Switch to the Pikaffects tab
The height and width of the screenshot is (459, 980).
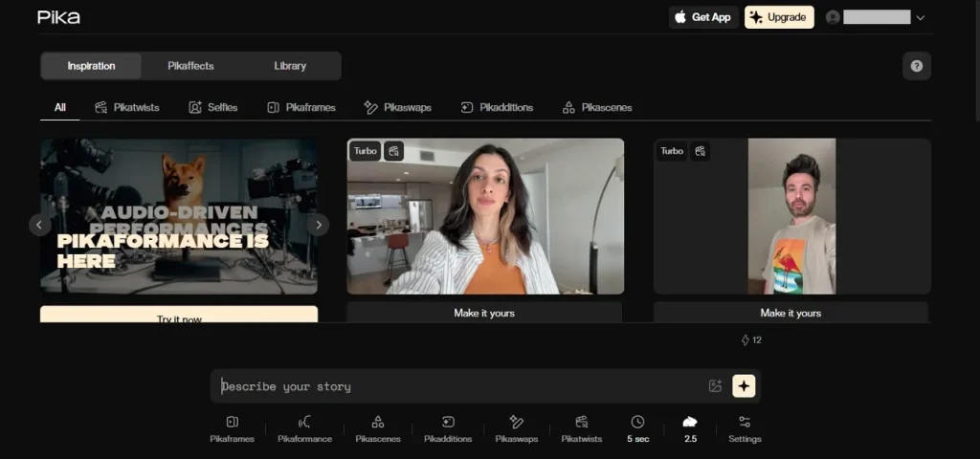click(x=190, y=66)
